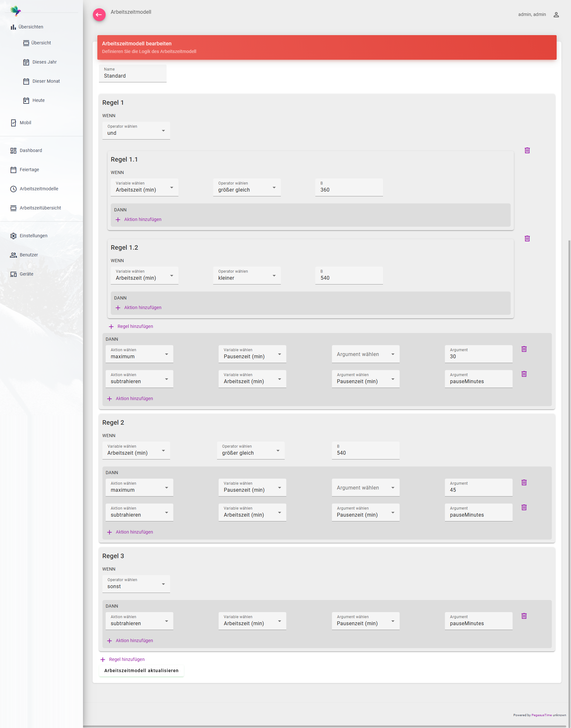The image size is (571, 728).
Task: Open the Operator wählen dropdown in Regel 1
Action: (163, 130)
